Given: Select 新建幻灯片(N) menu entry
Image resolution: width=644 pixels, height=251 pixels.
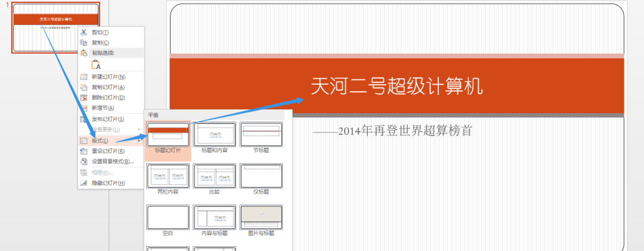Looking at the screenshot, I should click(x=109, y=77).
